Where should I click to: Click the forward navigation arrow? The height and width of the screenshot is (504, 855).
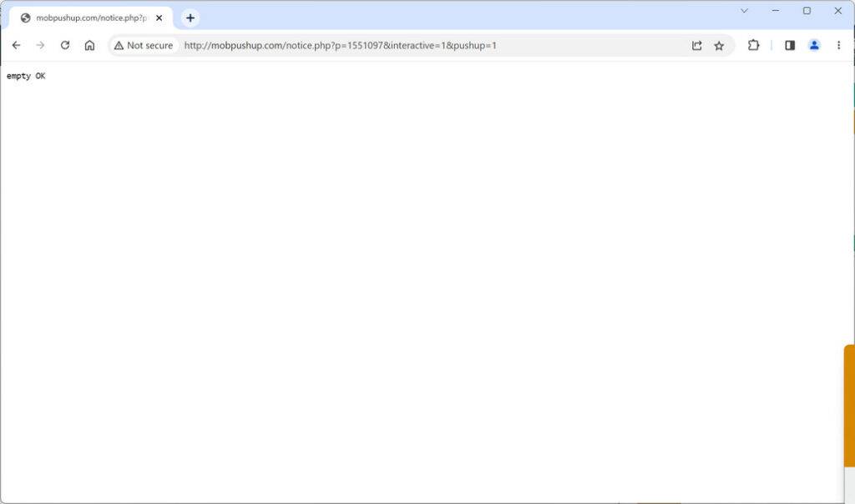(40, 45)
